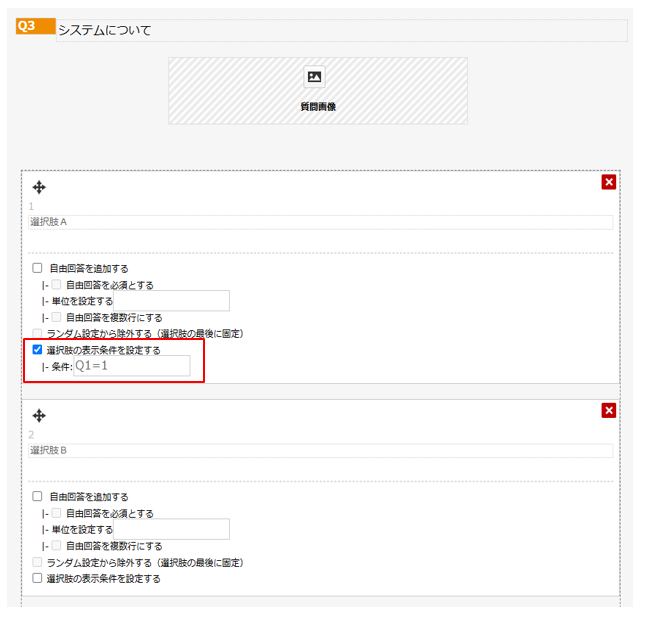Uncheck 選択肢の表示条件を設定する for choice 1
This screenshot has width=645, height=640.
coord(37,350)
